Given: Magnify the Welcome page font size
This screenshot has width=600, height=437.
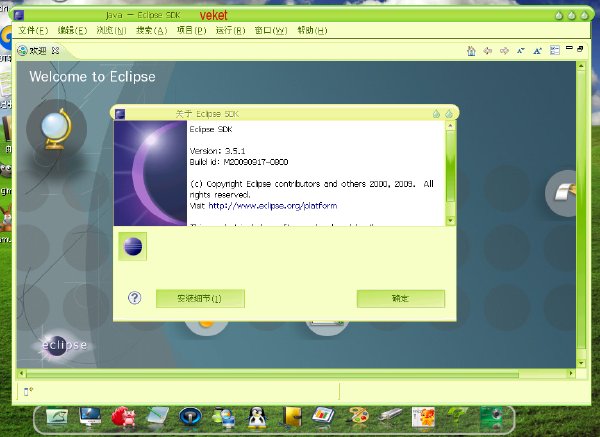Looking at the screenshot, I should 537,51.
